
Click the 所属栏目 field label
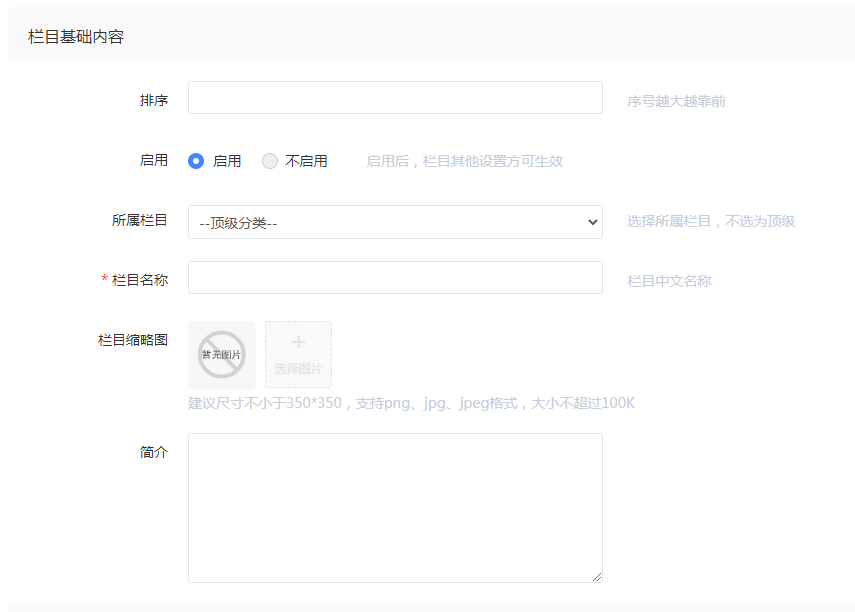tap(140, 220)
